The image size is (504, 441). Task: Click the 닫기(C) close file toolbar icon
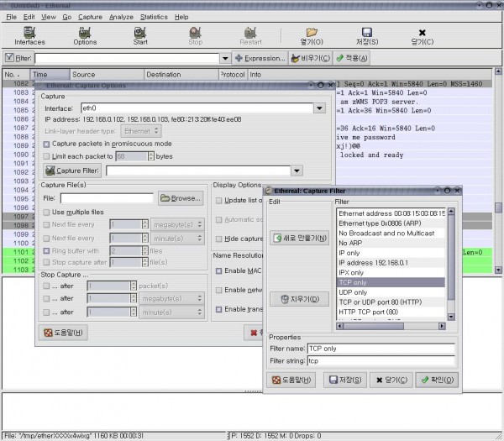pos(422,35)
